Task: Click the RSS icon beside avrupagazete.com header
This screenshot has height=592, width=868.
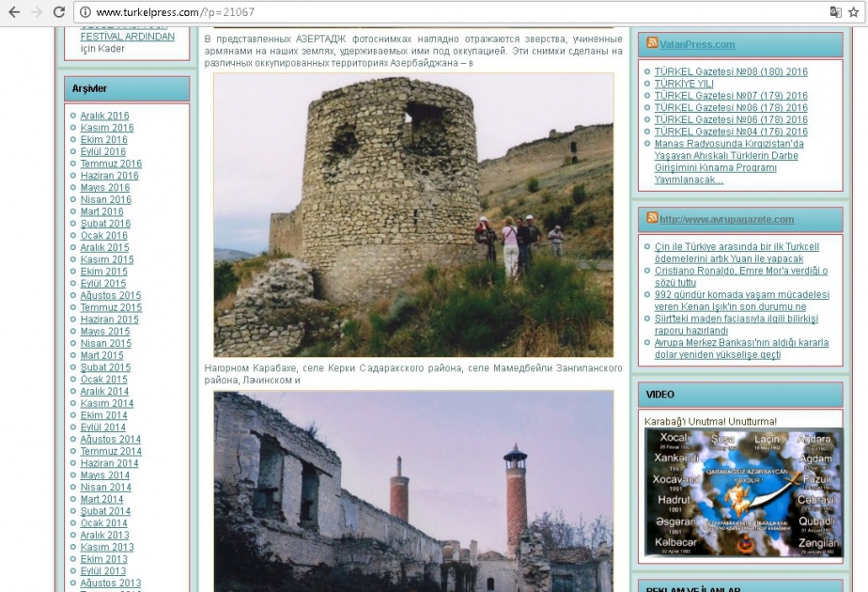Action: coord(652,218)
